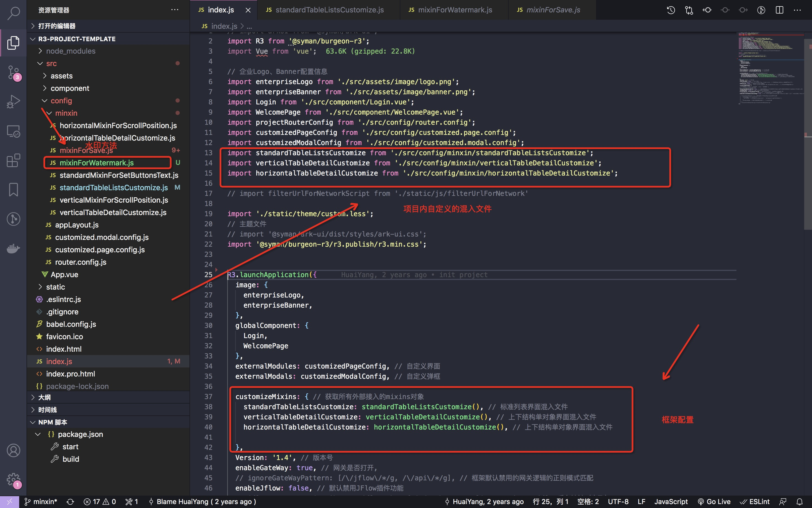Open the Run and Debug view
This screenshot has height=508, width=812.
(14, 102)
